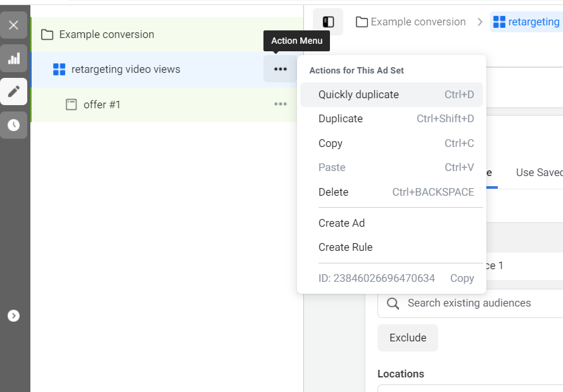Toggle the side panel layout icon
Viewport: 563px width, 392px height.
click(x=328, y=22)
